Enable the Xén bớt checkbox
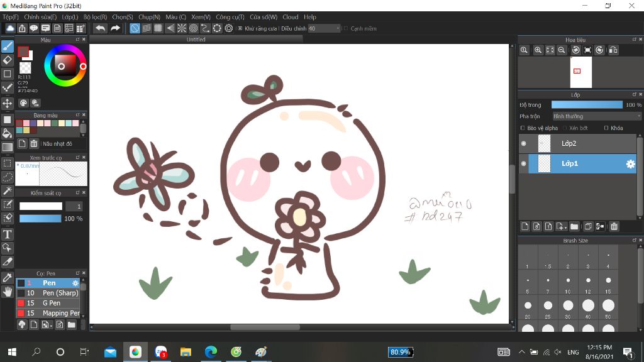This screenshot has width=644, height=362. coord(565,128)
